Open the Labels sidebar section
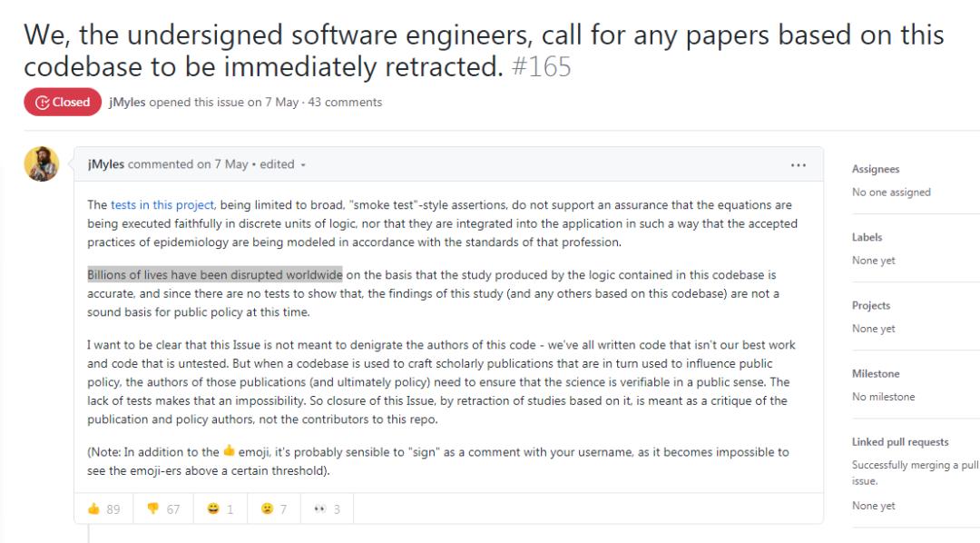980x543 pixels. (867, 237)
